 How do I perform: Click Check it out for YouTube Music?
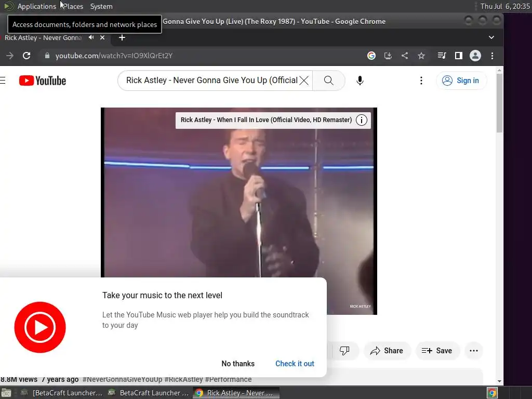[295, 364]
